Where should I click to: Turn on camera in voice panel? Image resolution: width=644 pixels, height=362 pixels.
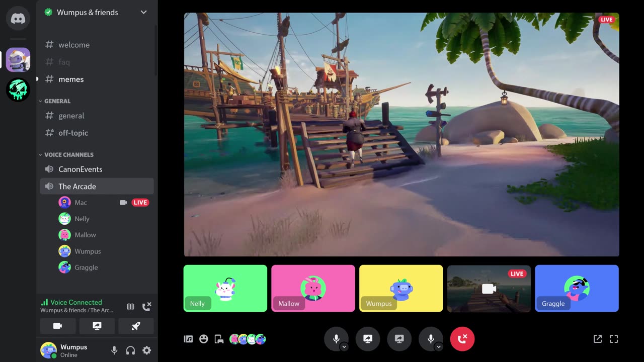pyautogui.click(x=58, y=326)
